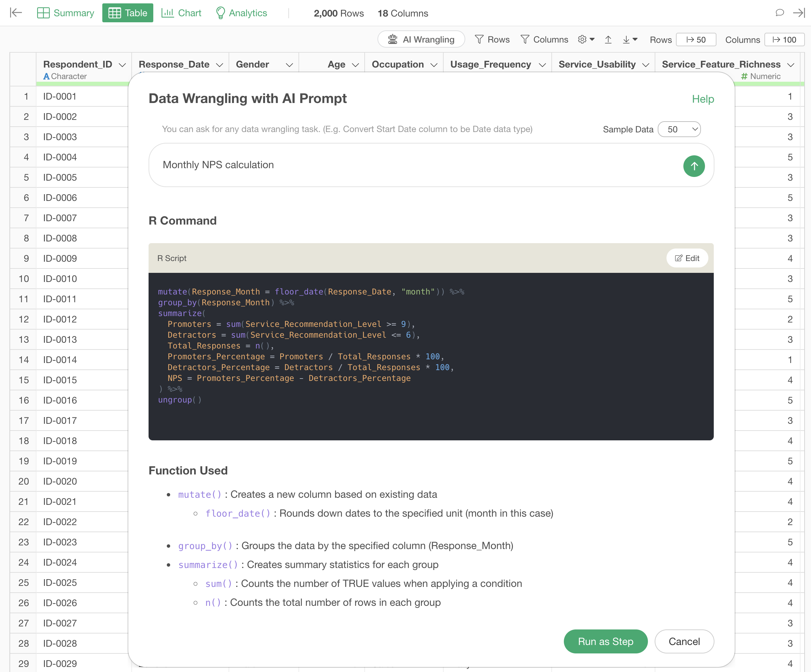This screenshot has height=672, width=811.
Task: Open the Occupation column menu chevron
Action: click(x=434, y=65)
